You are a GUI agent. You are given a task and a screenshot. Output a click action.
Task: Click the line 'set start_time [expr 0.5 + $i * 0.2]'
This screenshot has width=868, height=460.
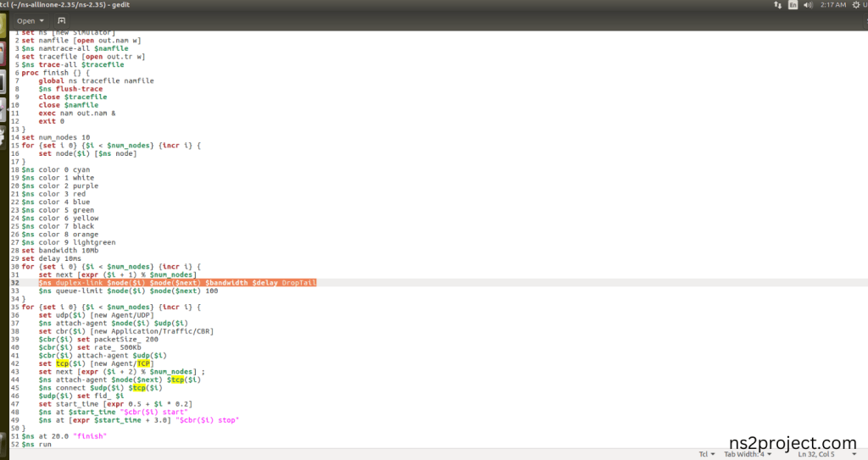point(115,404)
